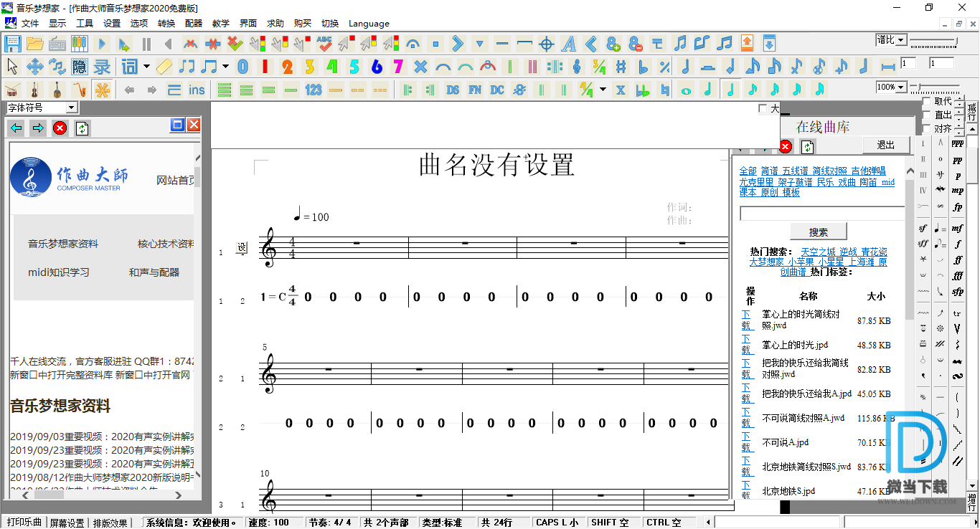
Task: Click the magenta number 7 note icon
Action: pyautogui.click(x=399, y=67)
